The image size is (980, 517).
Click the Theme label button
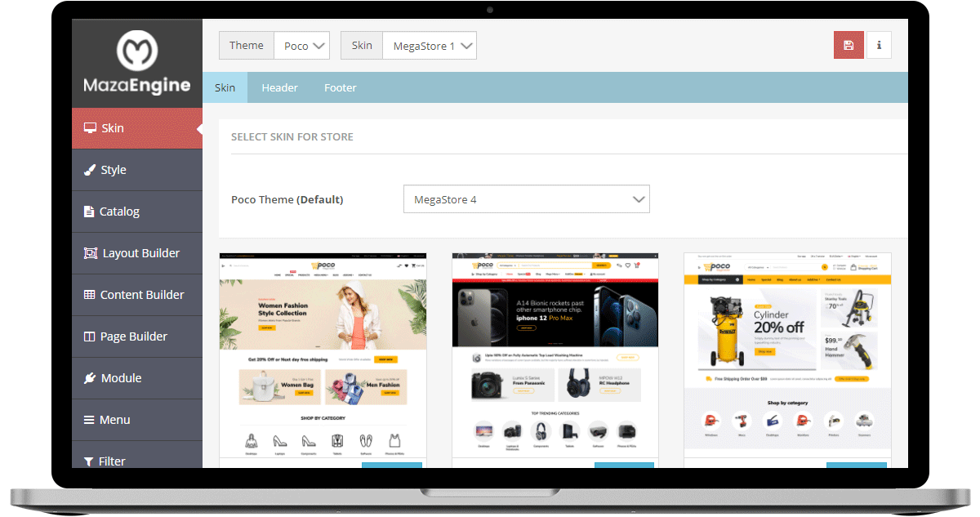246,46
